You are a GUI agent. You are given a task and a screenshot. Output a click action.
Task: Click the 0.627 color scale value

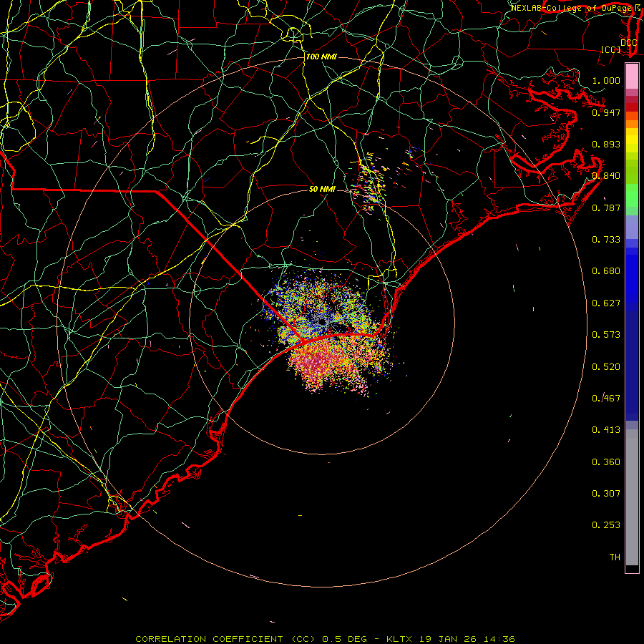tap(606, 303)
